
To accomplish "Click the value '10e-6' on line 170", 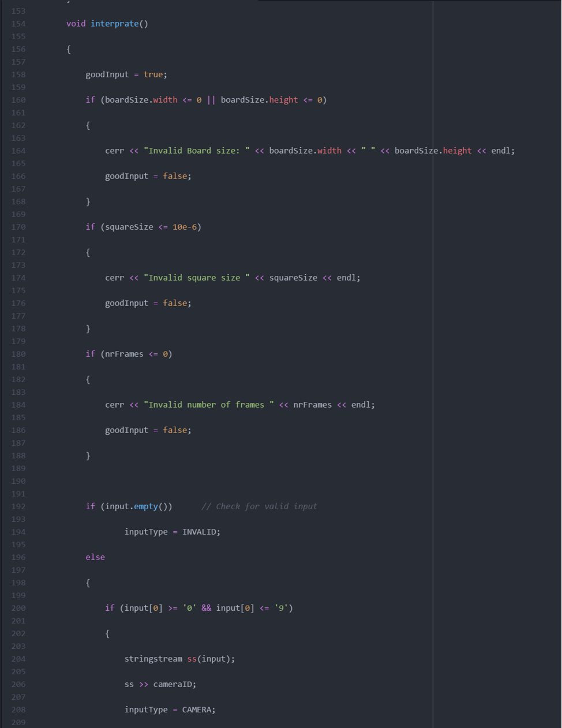I will click(x=185, y=227).
